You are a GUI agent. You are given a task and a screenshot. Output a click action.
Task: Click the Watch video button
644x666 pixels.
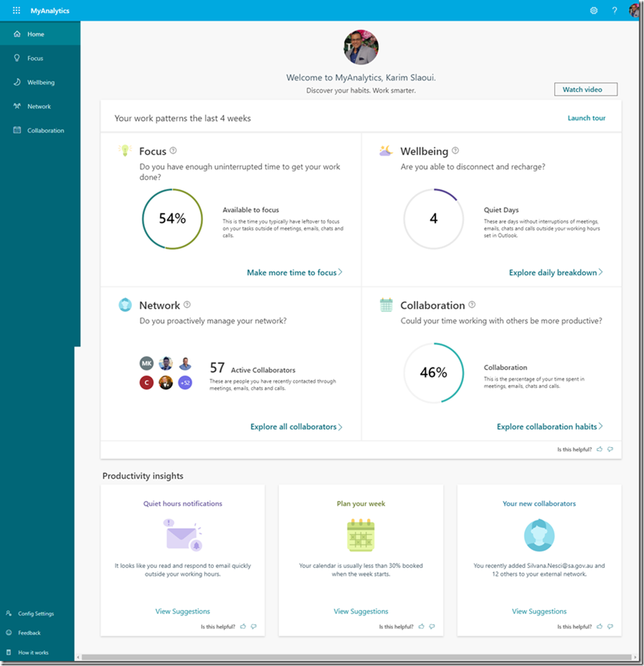(x=585, y=89)
